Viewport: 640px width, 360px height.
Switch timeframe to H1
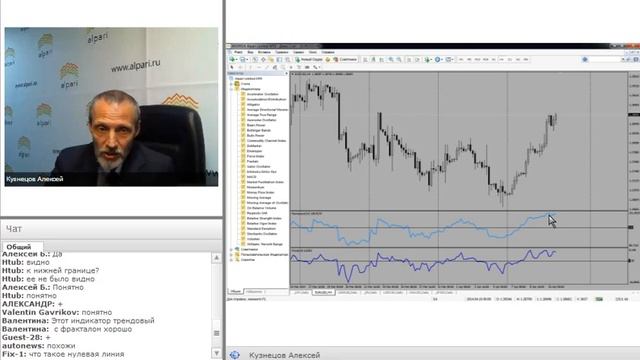coord(493,60)
